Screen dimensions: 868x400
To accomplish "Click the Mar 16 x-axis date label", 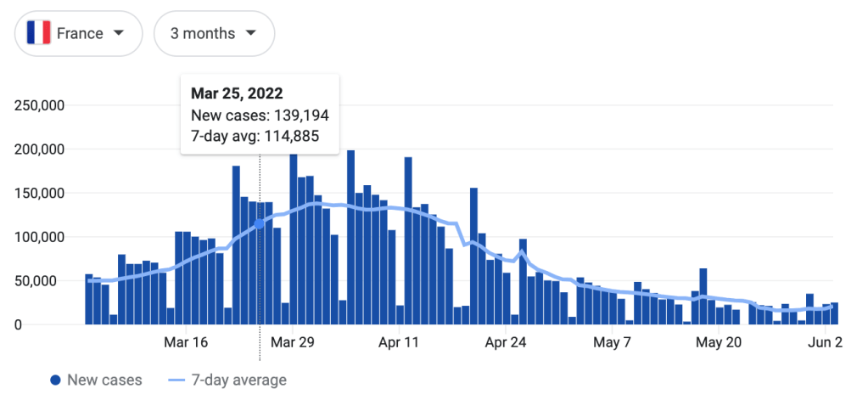I will [188, 342].
